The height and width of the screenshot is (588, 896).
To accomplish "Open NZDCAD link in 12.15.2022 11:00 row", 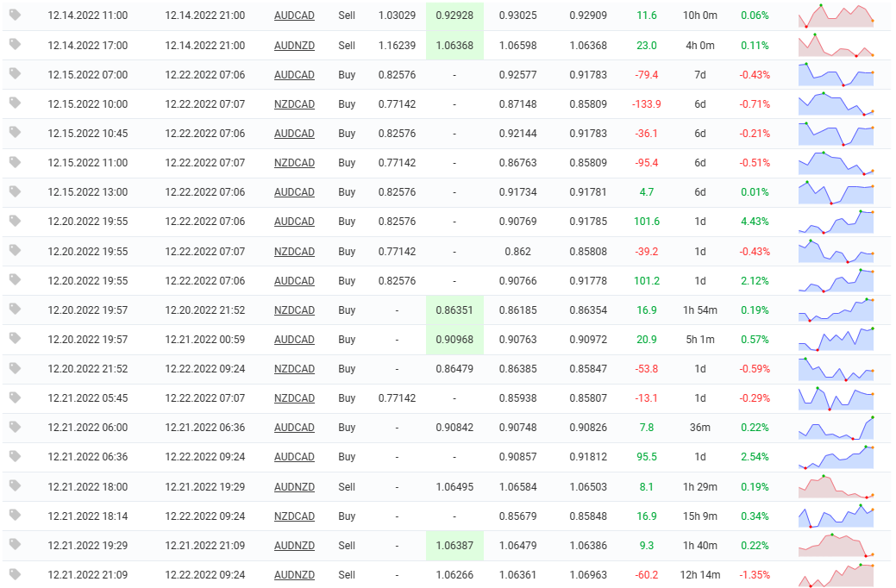I will tap(294, 163).
